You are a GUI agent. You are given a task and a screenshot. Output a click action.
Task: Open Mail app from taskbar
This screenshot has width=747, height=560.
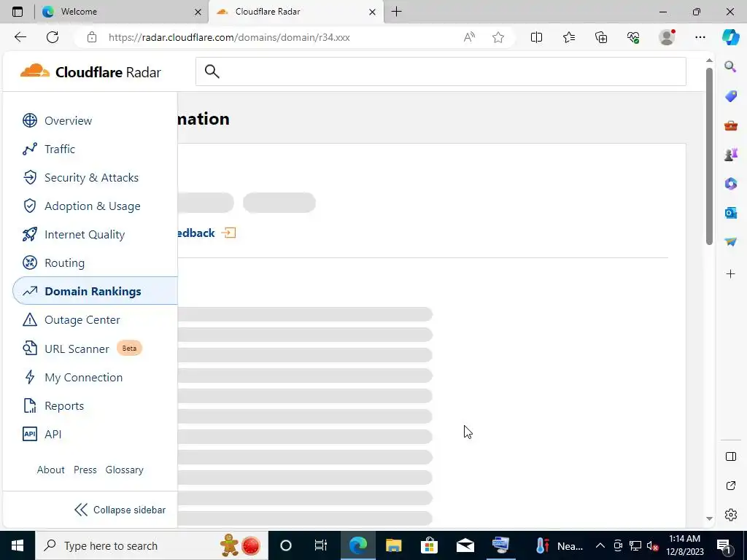465,545
